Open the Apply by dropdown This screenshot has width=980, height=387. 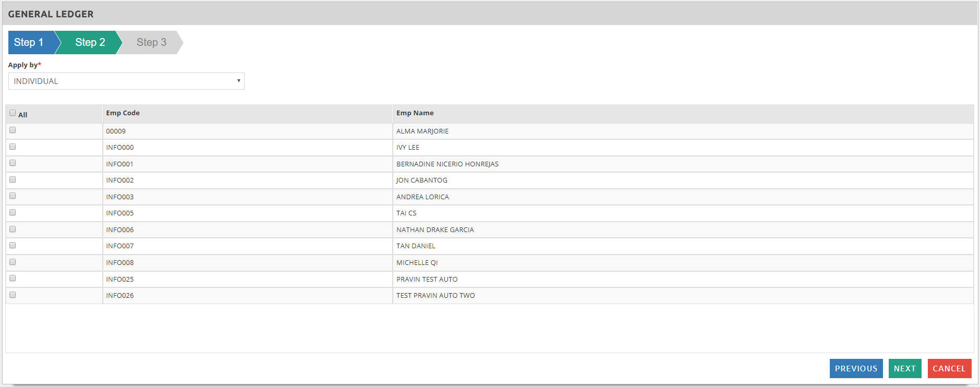pyautogui.click(x=126, y=81)
